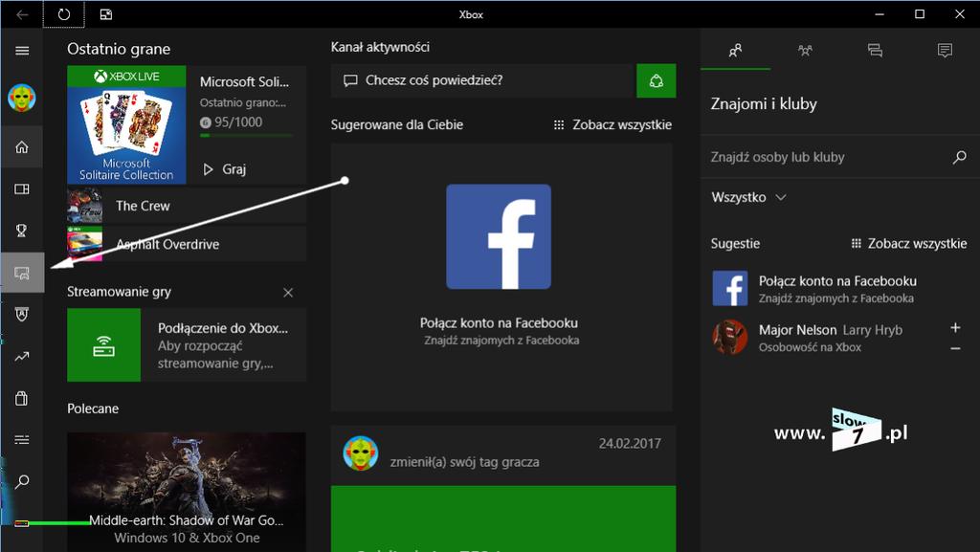Open 'Asphalt Overdrive' in recently played

point(187,244)
